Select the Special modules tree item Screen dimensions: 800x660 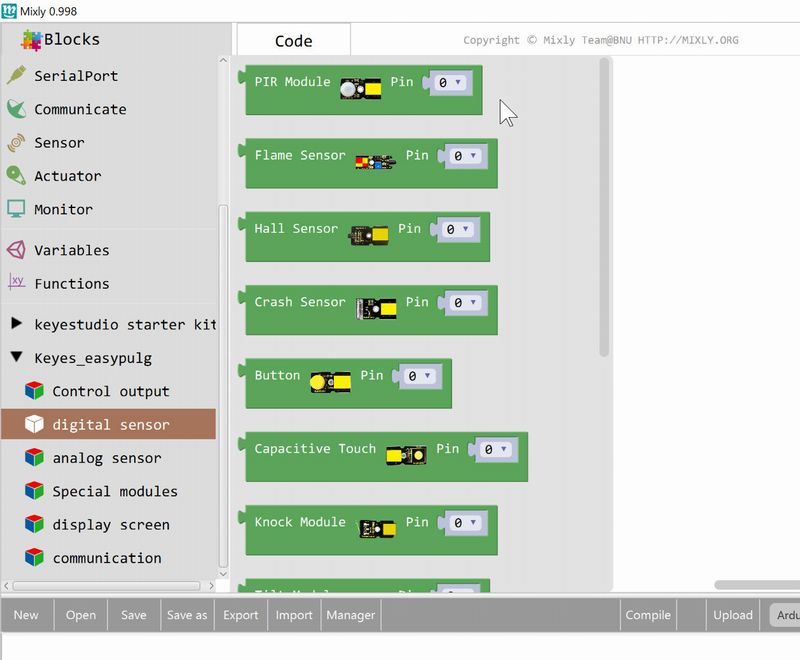click(109, 491)
